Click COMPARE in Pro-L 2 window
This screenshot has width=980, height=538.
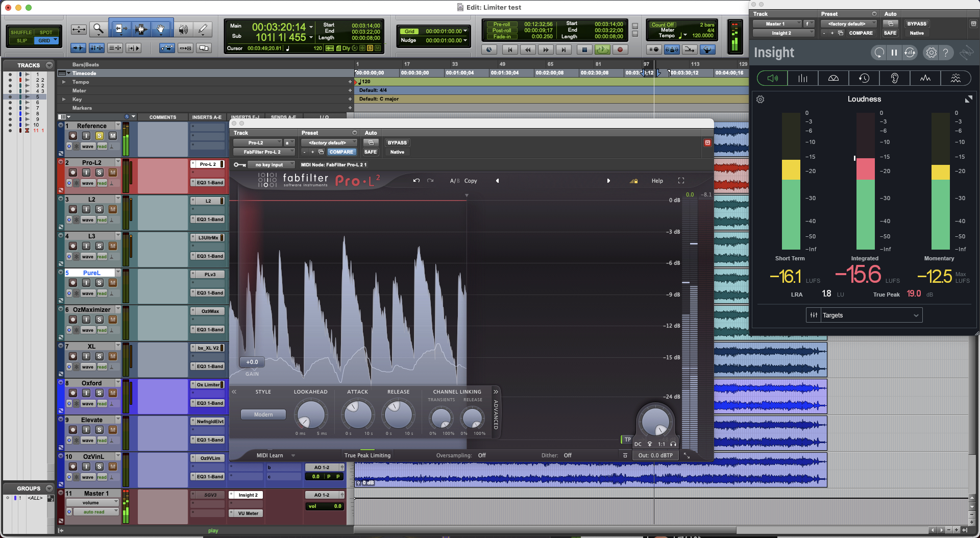pos(341,152)
